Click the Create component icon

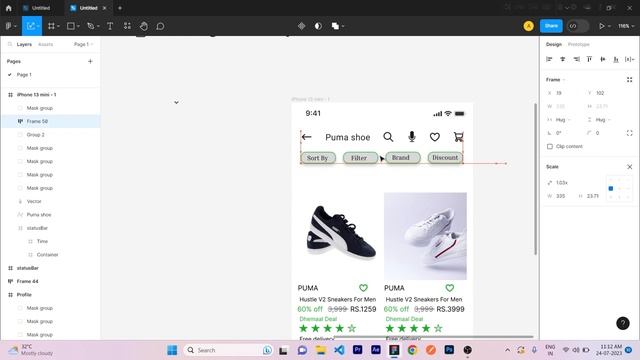302,26
